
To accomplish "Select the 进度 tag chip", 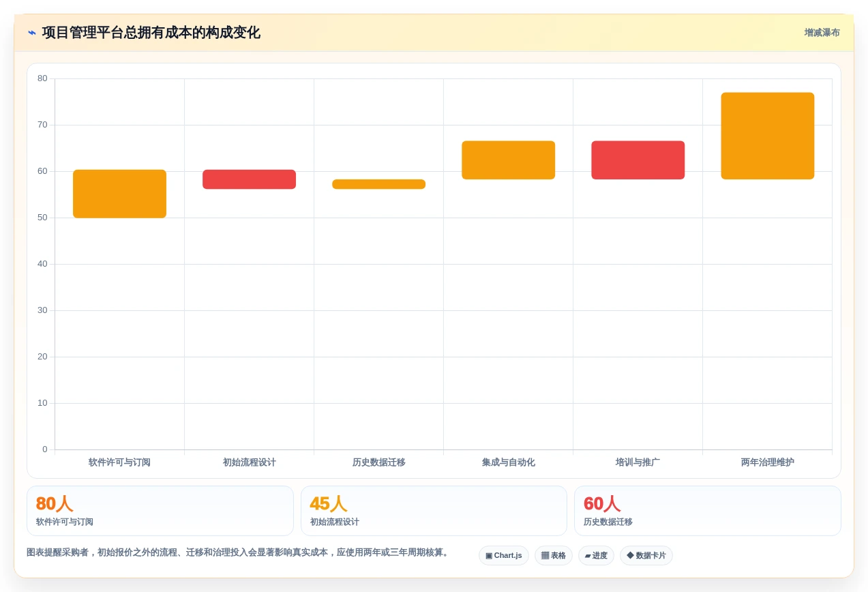I will click(596, 556).
